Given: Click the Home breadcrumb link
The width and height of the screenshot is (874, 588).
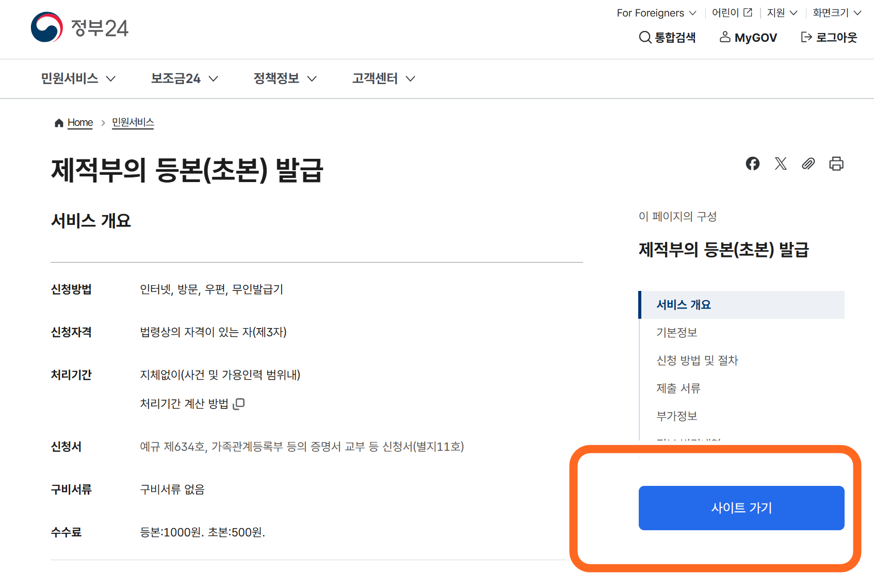Looking at the screenshot, I should (79, 123).
